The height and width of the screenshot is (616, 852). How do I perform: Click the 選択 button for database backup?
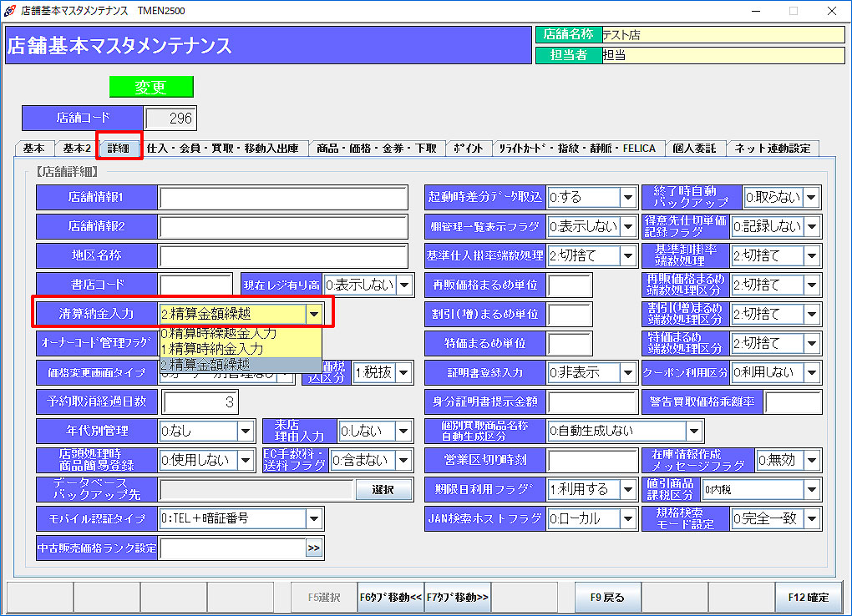click(384, 489)
